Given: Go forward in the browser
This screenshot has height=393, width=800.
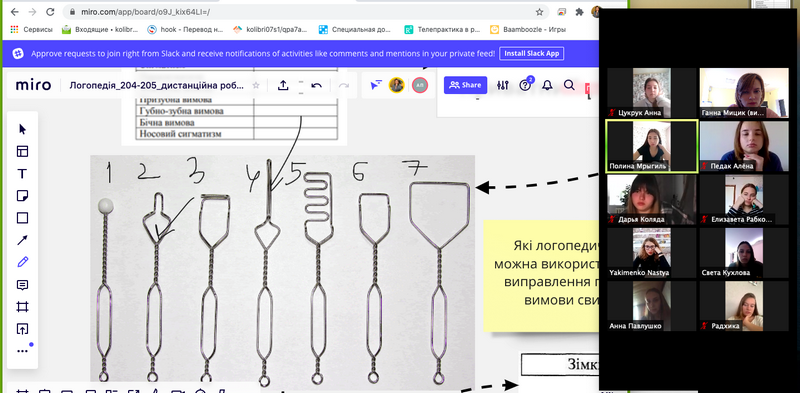Looking at the screenshot, I should coord(33,12).
